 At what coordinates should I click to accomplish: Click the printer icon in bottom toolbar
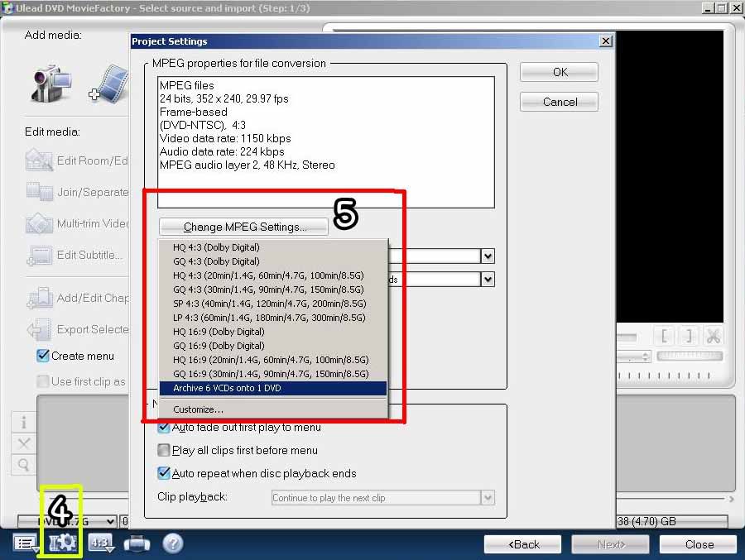(x=137, y=543)
